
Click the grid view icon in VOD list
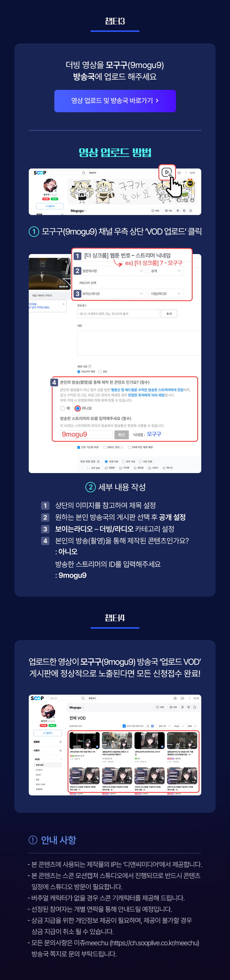click(x=152, y=726)
